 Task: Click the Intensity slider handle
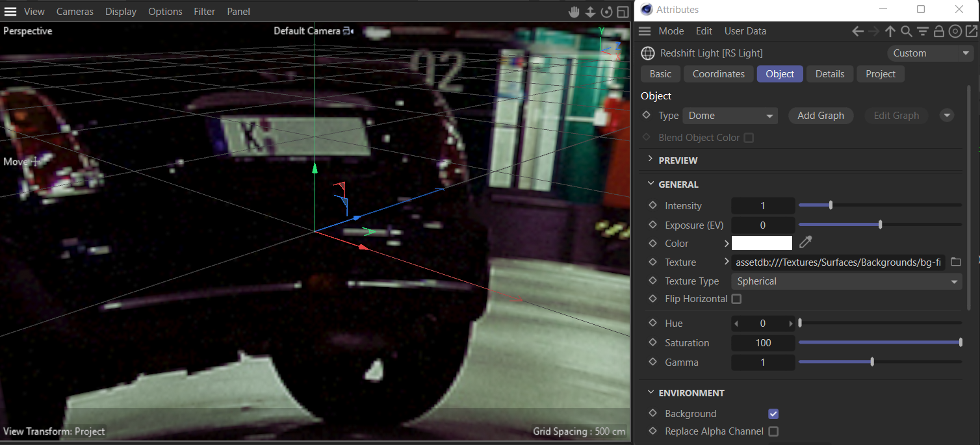tap(831, 205)
